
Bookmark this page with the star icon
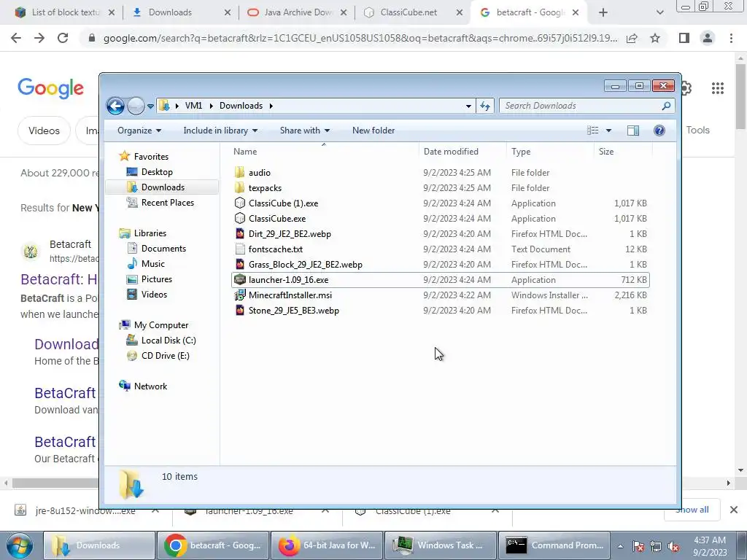[655, 38]
